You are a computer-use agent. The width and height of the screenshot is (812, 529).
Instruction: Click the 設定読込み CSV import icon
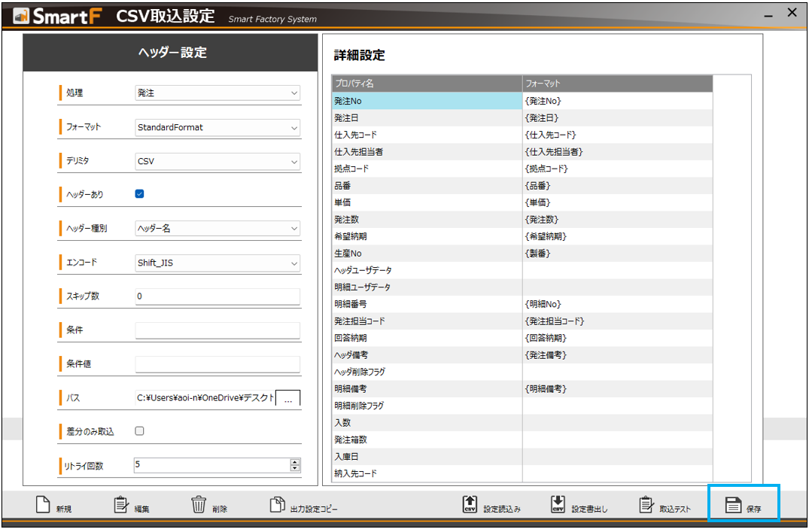470,505
